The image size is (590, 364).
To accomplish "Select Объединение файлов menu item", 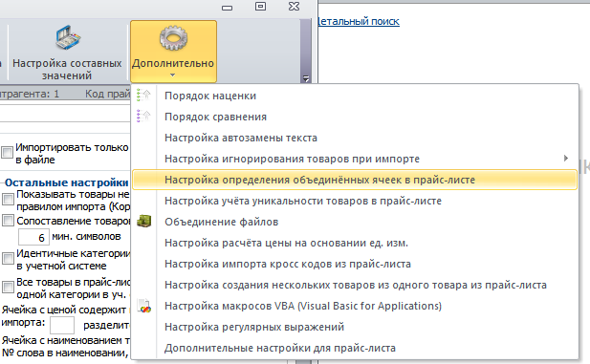I will click(x=355, y=222).
